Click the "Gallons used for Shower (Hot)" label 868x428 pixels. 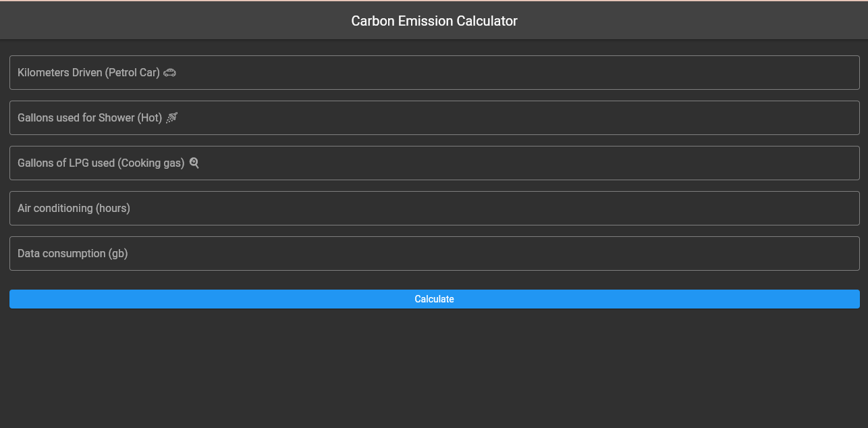tap(90, 118)
